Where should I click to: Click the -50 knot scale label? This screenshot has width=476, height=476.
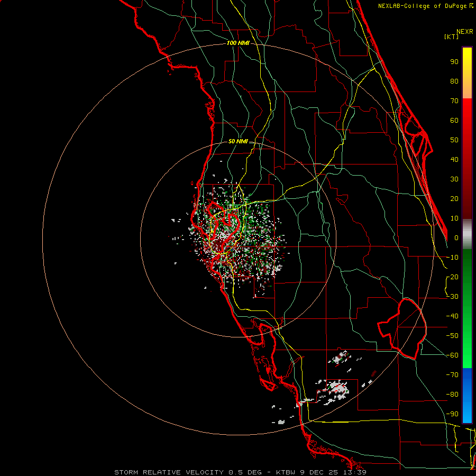tap(452, 336)
